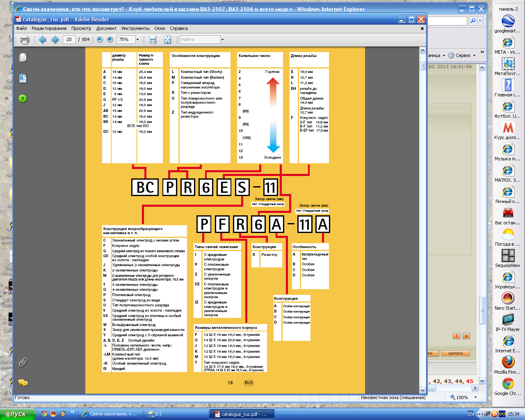Open the Сервис dropdown in Internet Explorer
Screen dimensions: 525x420
[463, 55]
